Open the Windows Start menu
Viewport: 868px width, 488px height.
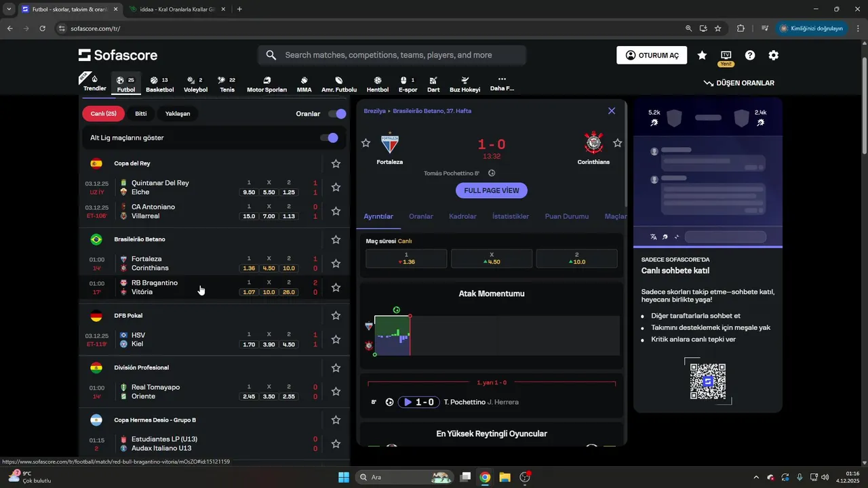(x=344, y=477)
